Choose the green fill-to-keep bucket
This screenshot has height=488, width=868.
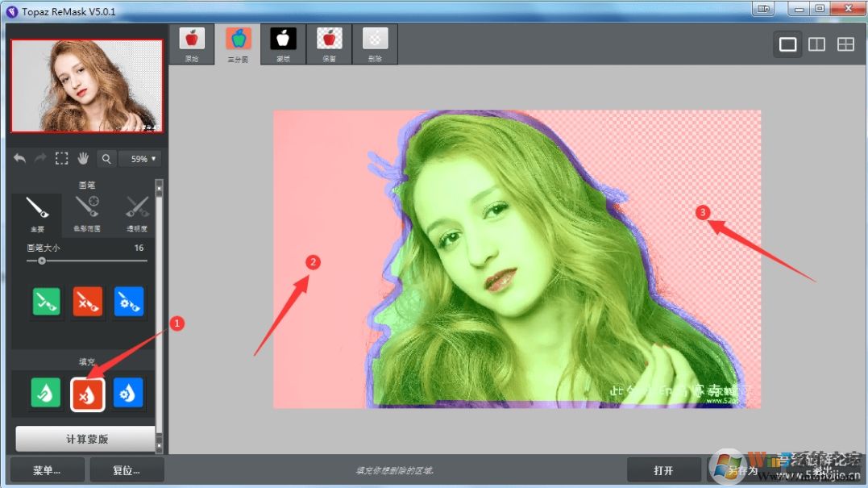point(46,393)
